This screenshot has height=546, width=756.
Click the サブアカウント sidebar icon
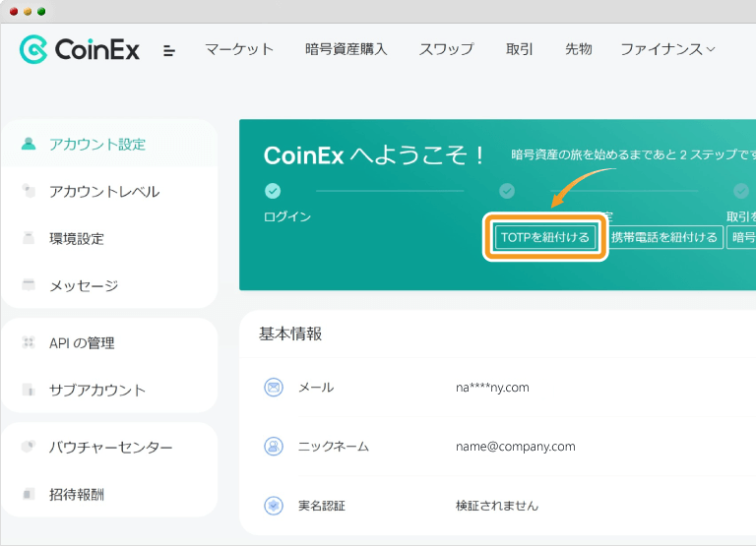[x=29, y=390]
